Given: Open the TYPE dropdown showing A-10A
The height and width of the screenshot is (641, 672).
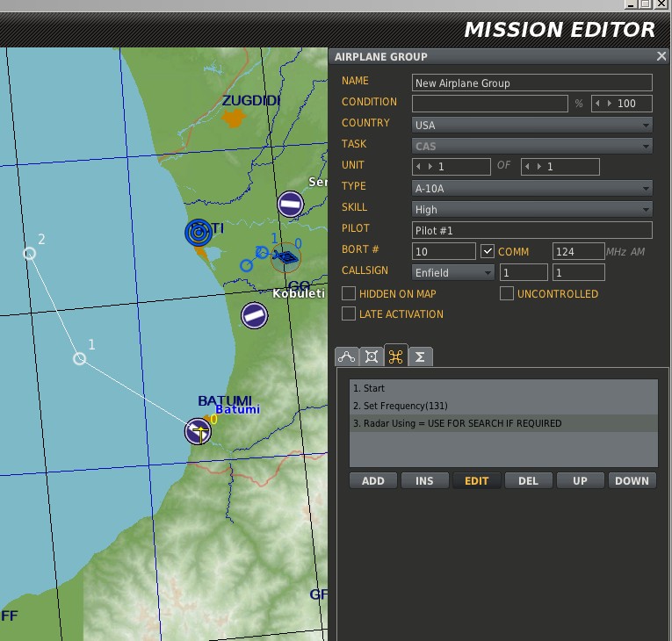Looking at the screenshot, I should click(531, 188).
